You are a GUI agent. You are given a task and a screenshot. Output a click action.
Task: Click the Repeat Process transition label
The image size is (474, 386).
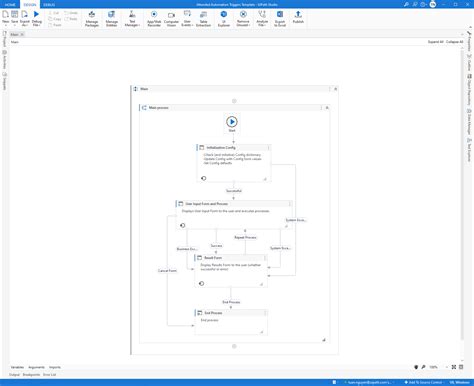[x=245, y=237]
